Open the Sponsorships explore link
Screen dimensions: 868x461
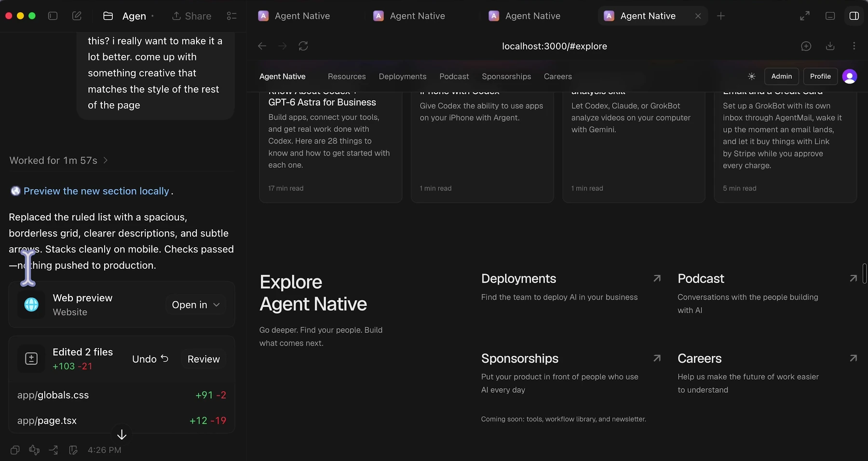point(520,358)
